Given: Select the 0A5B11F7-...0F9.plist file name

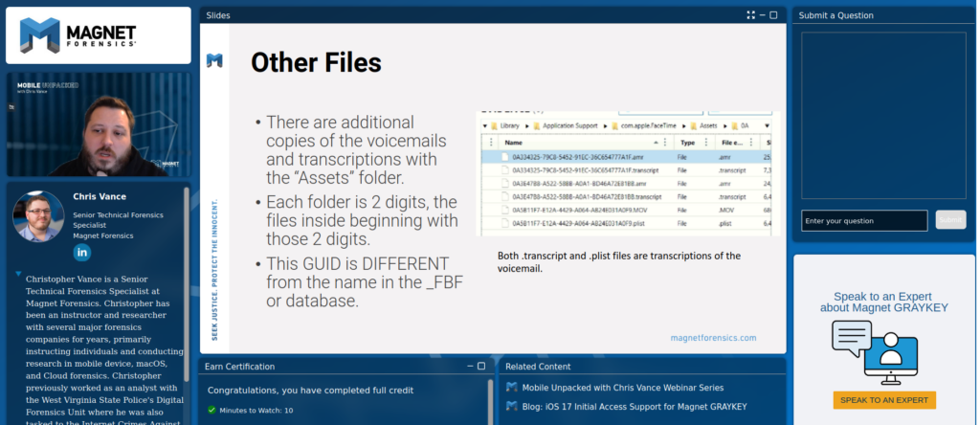Looking at the screenshot, I should click(579, 223).
